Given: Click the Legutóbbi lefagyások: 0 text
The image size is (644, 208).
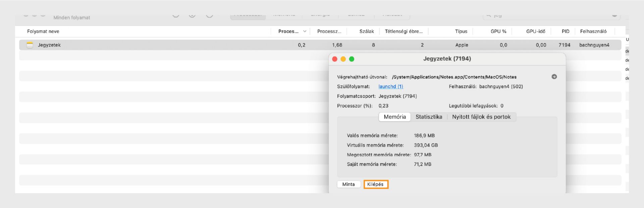Looking at the screenshot, I should click(476, 106).
